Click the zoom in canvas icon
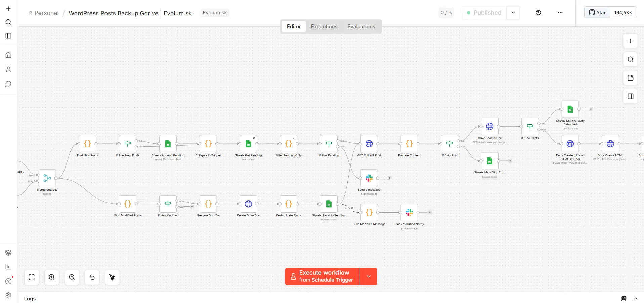This screenshot has width=644, height=303. 52,277
